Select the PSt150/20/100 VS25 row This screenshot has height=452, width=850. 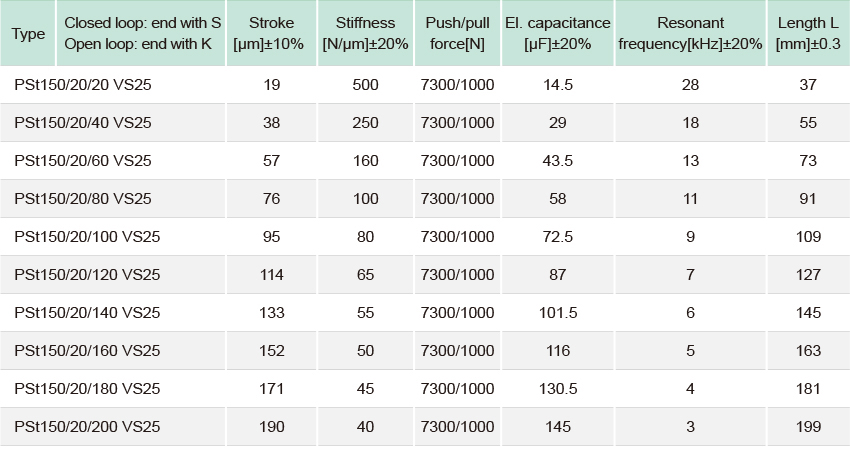pos(425,237)
